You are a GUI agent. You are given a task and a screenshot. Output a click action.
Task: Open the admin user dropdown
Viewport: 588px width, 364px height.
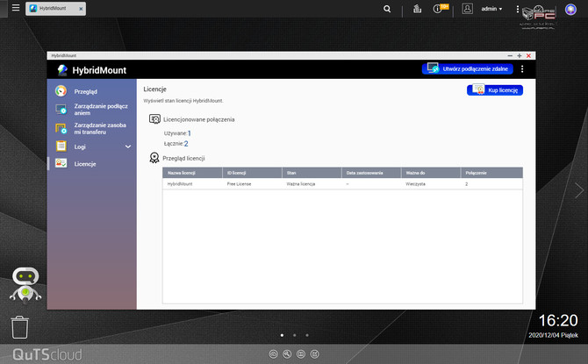[x=491, y=9]
